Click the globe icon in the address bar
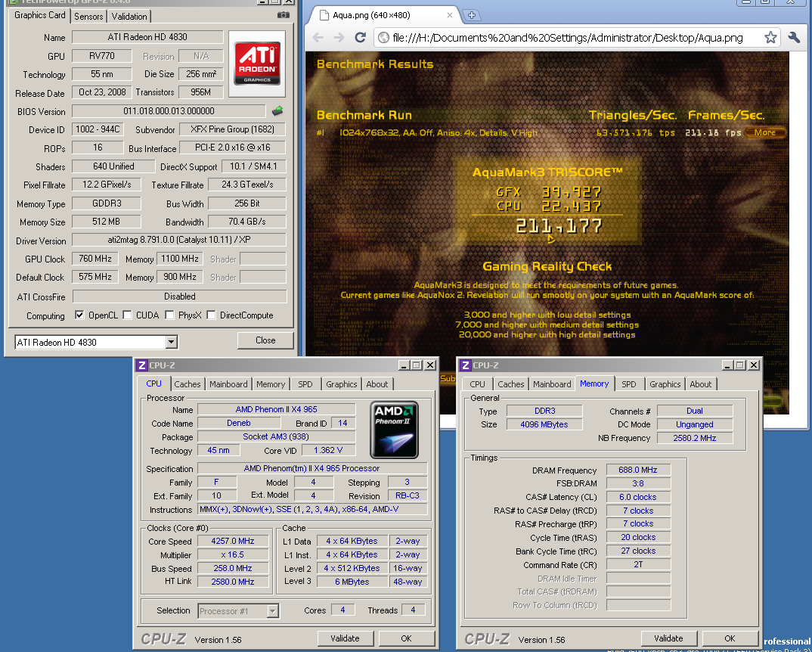 pyautogui.click(x=383, y=37)
